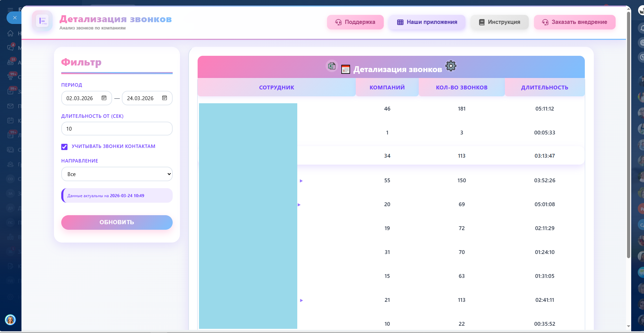Click the call count 63
The image size is (644, 333).
(x=462, y=276)
